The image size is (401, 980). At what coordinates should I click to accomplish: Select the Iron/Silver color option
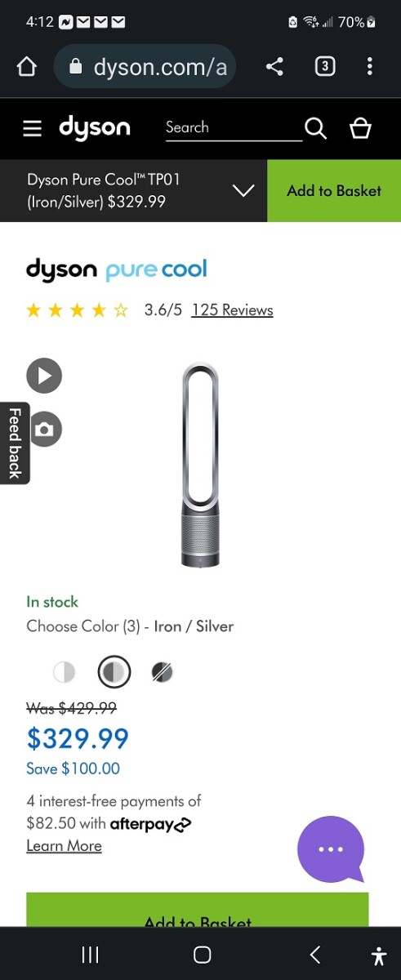click(x=114, y=672)
